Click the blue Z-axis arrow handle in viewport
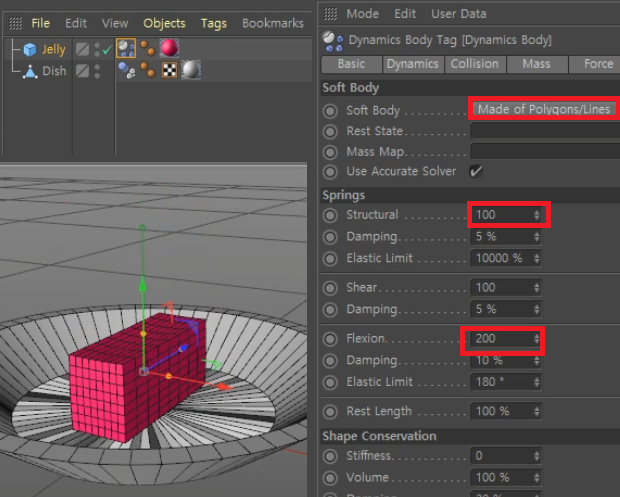This screenshot has height=497, width=620. (x=183, y=349)
